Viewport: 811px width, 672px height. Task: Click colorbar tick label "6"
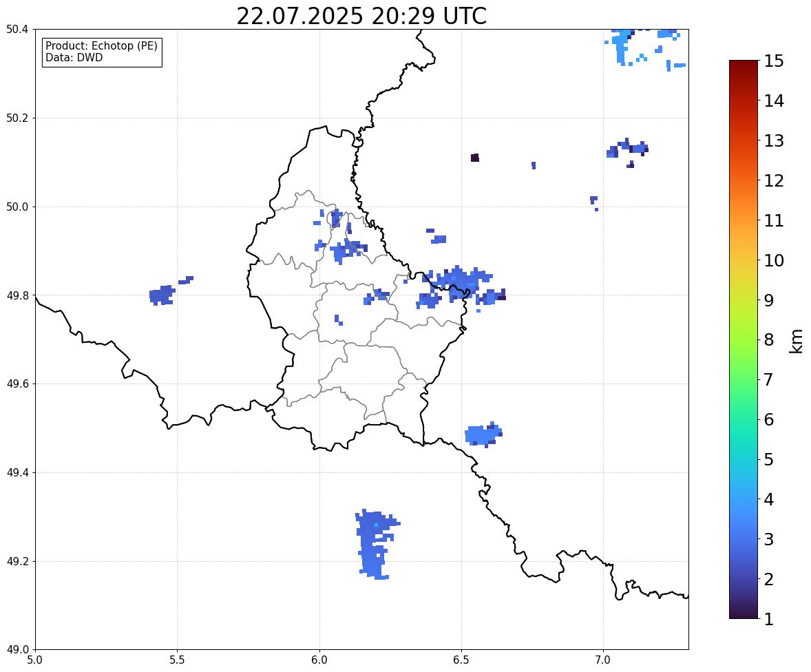click(x=769, y=419)
